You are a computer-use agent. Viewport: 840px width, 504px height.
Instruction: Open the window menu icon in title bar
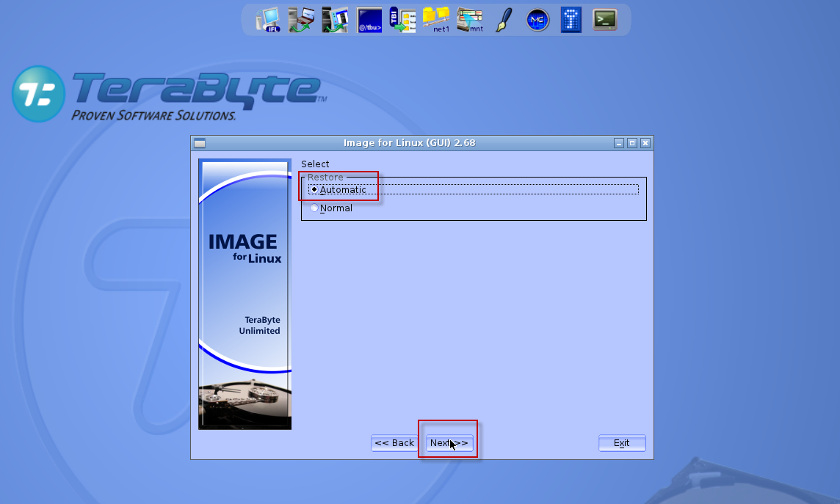pyautogui.click(x=200, y=143)
